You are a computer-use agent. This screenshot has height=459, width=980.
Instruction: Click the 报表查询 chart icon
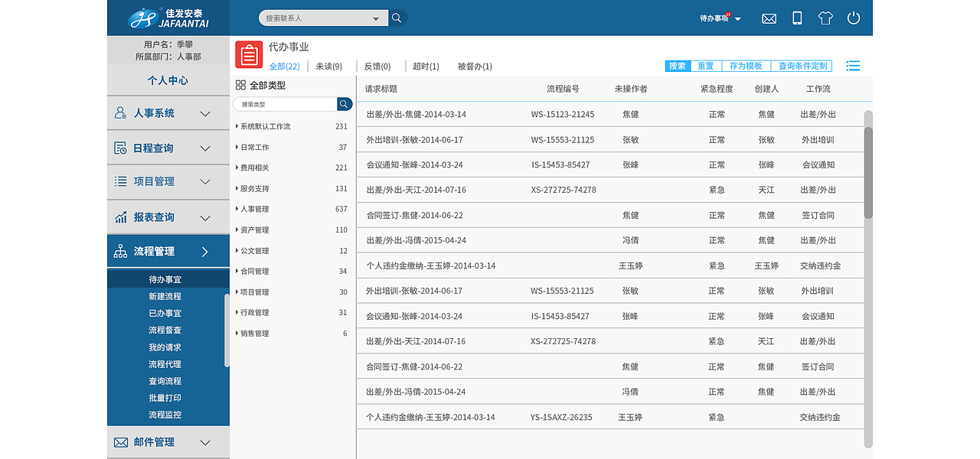tap(119, 216)
